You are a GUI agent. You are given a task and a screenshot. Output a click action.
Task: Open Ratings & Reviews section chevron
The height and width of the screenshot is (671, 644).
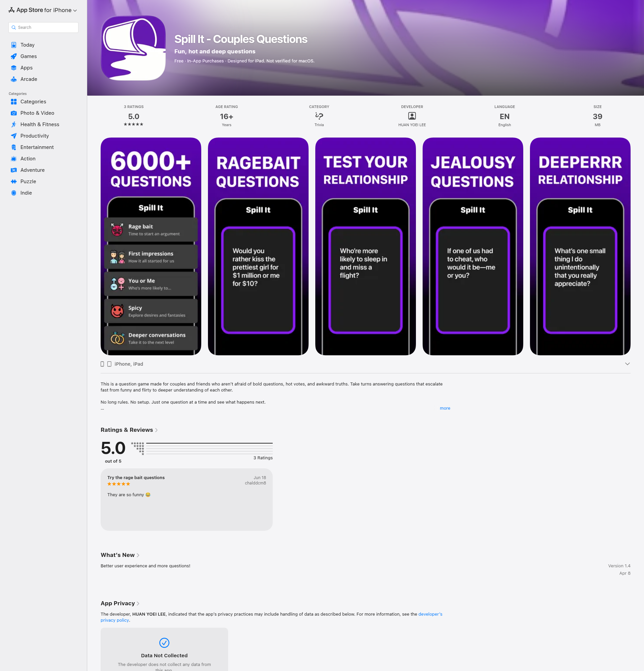(x=156, y=430)
